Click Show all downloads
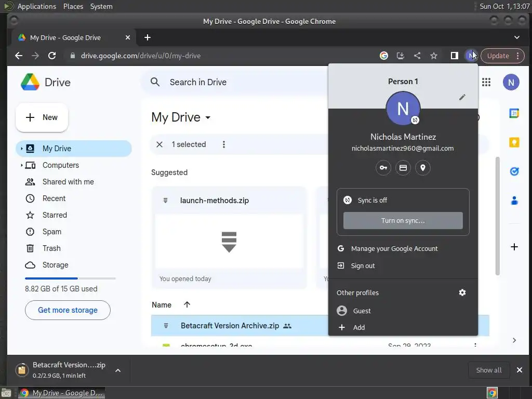The image size is (532, 399). (x=488, y=370)
